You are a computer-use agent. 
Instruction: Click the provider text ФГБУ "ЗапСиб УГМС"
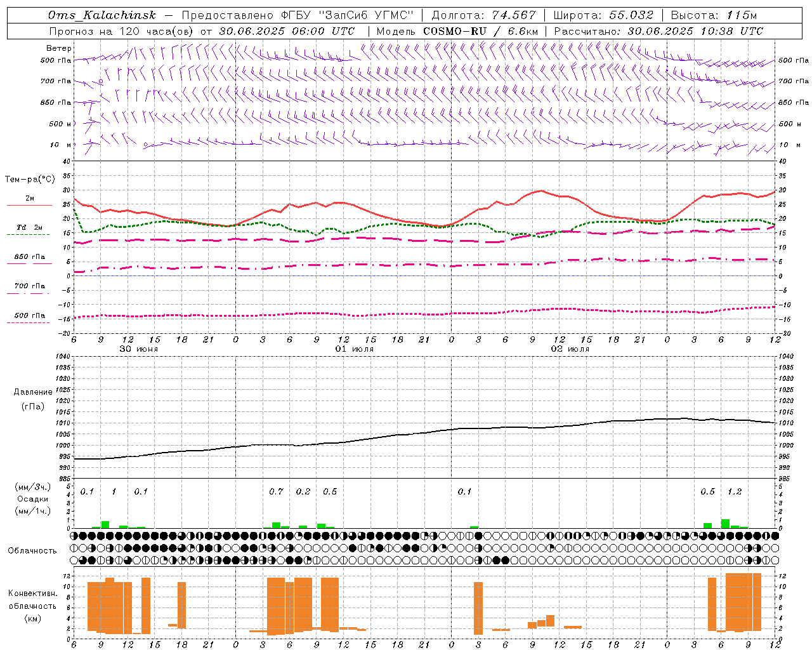(x=346, y=16)
